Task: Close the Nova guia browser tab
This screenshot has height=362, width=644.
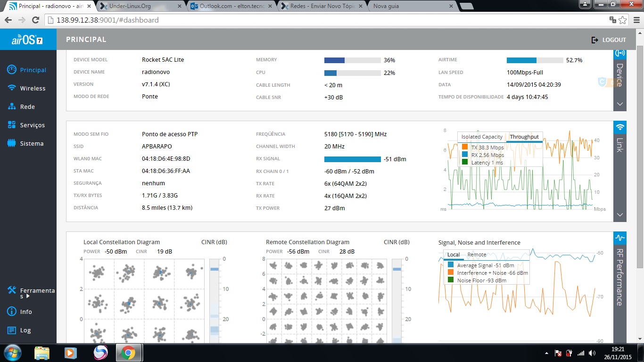Action: tap(451, 6)
